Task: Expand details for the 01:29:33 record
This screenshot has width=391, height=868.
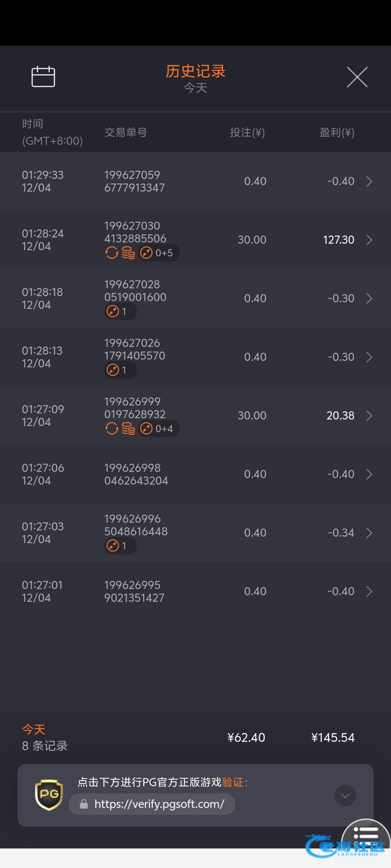Action: [369, 181]
